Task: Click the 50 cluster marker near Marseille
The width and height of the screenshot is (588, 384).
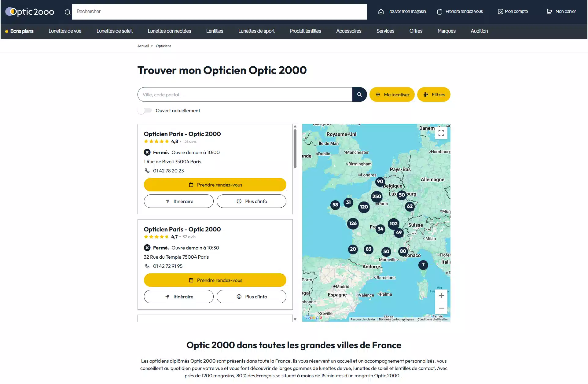Action: pyautogui.click(x=386, y=252)
